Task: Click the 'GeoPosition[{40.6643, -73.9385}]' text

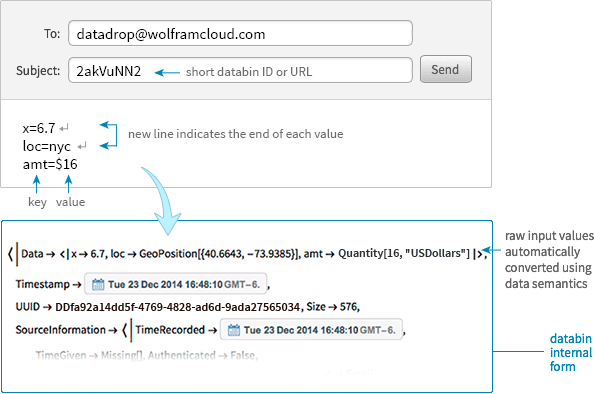Action: pos(219,254)
